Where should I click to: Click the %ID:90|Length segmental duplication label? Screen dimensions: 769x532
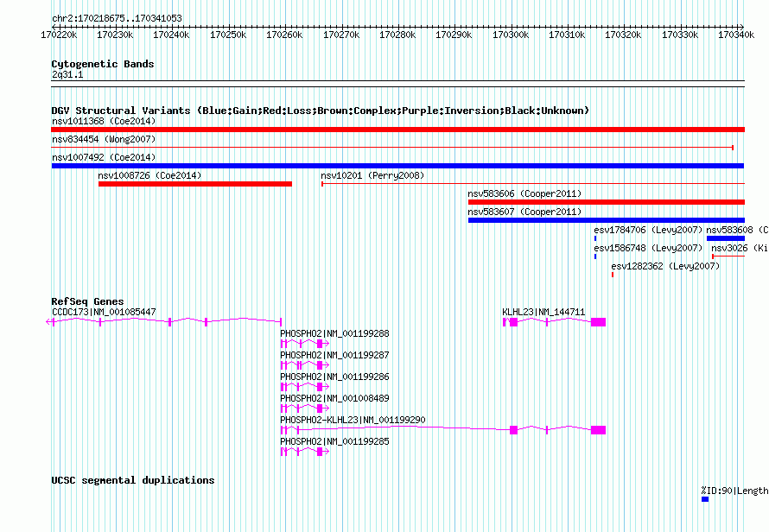coord(734,491)
